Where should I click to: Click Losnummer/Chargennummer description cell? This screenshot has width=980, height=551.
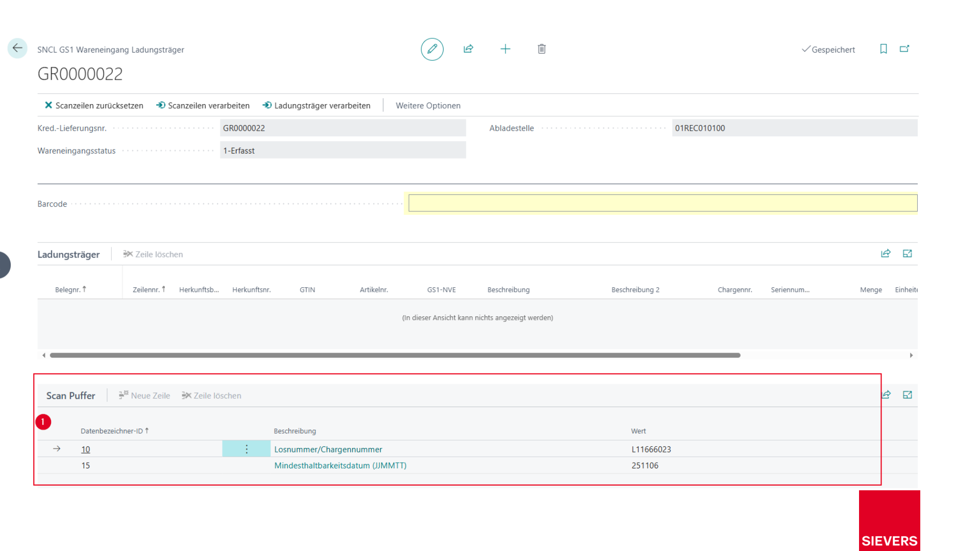point(328,449)
